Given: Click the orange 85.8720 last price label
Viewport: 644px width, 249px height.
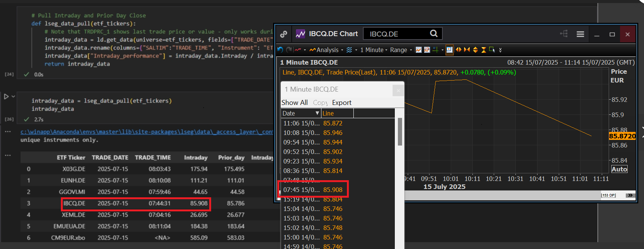Looking at the screenshot, I should [x=622, y=136].
